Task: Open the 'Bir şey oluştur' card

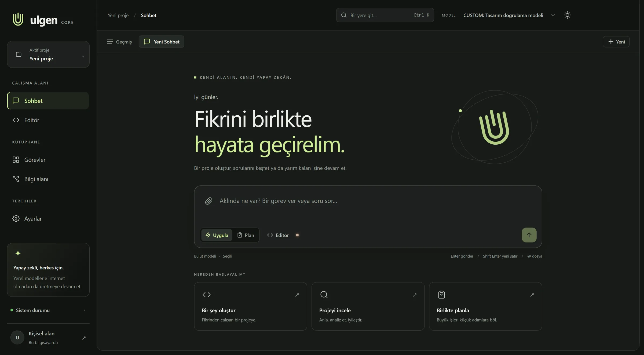Action: [x=250, y=306]
